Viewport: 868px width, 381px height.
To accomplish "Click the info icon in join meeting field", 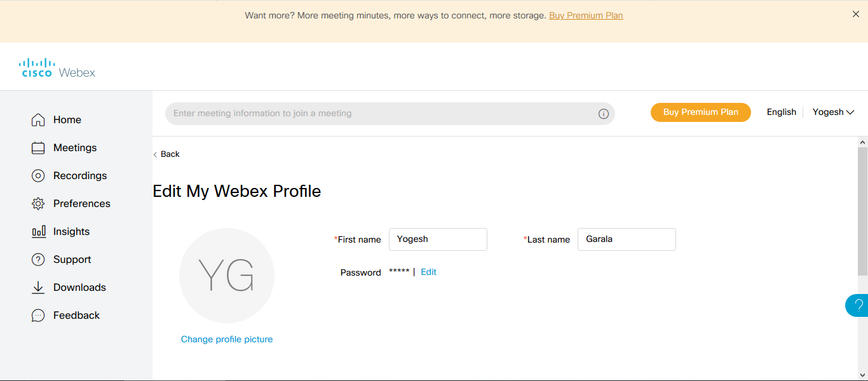I will pyautogui.click(x=604, y=114).
